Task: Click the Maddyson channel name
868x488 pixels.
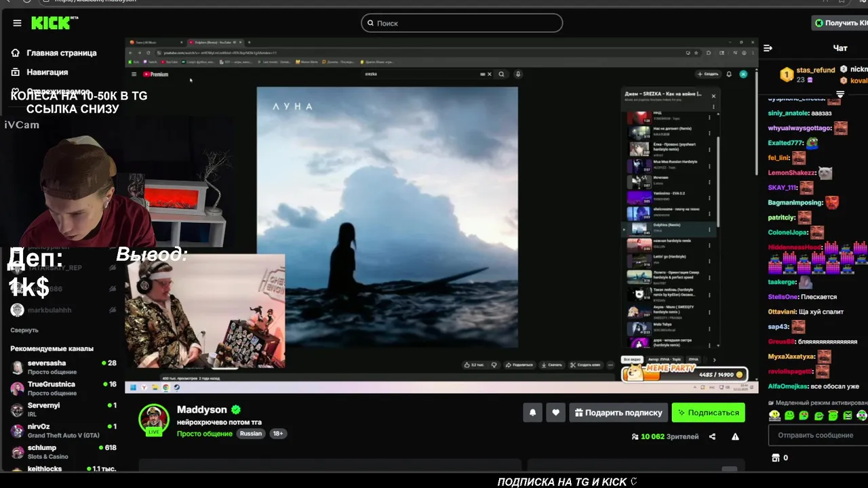Action: (x=201, y=409)
